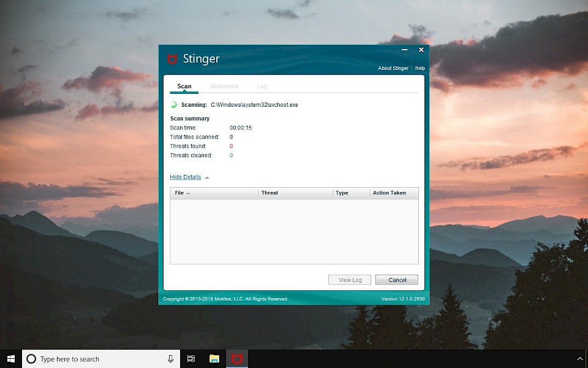Select the Scan tab
The width and height of the screenshot is (588, 368).
[184, 86]
